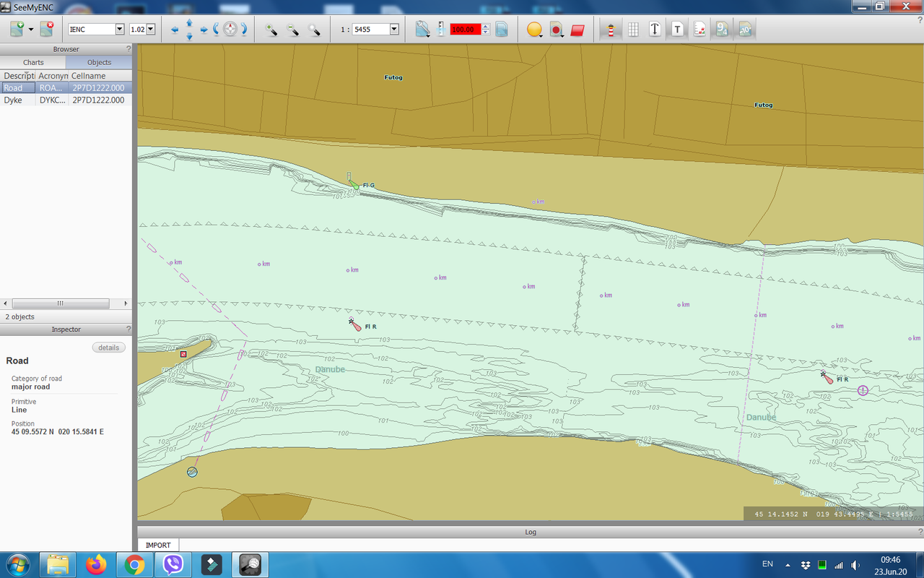The width and height of the screenshot is (924, 578).
Task: Toggle the other text display button
Action: (677, 30)
